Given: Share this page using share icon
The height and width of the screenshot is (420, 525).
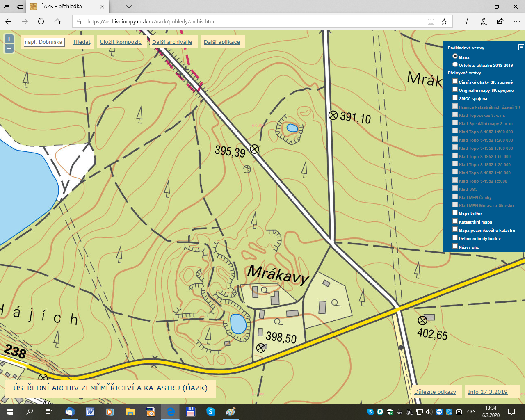Looking at the screenshot, I should [500, 21].
